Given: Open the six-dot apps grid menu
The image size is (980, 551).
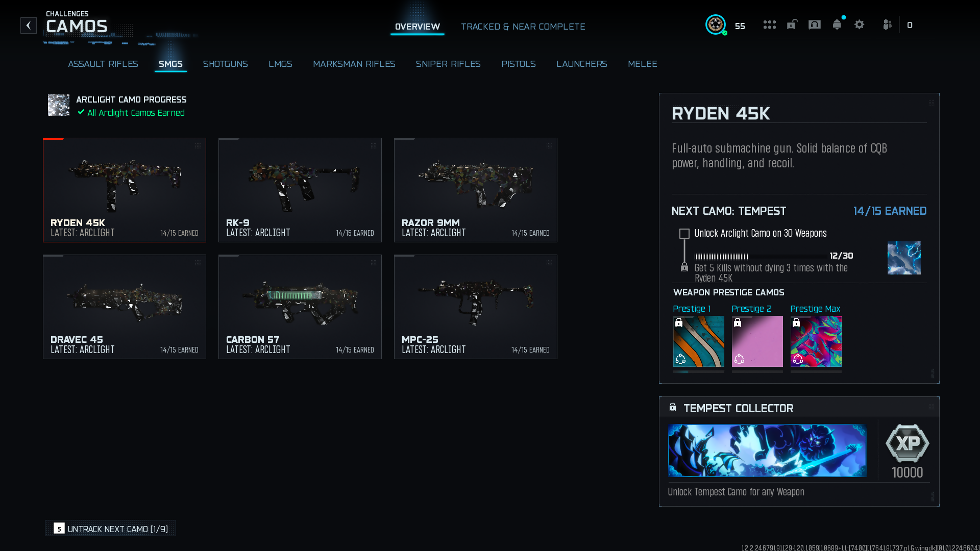Looking at the screenshot, I should pos(769,24).
